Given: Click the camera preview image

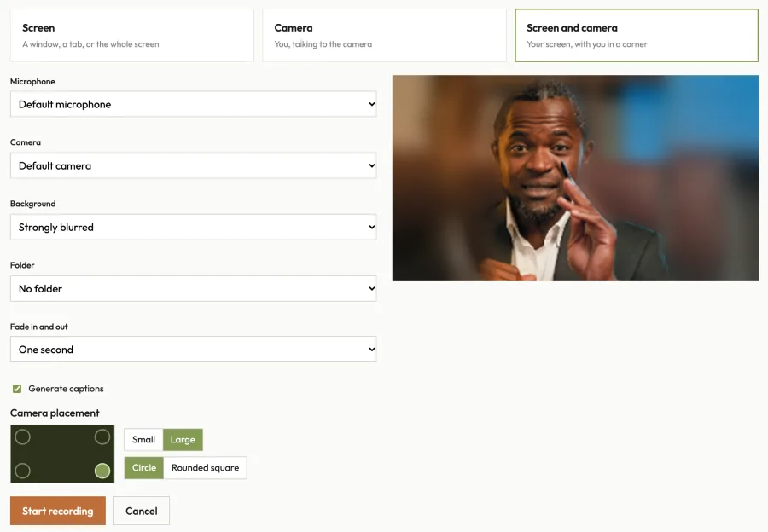Looking at the screenshot, I should (x=575, y=178).
